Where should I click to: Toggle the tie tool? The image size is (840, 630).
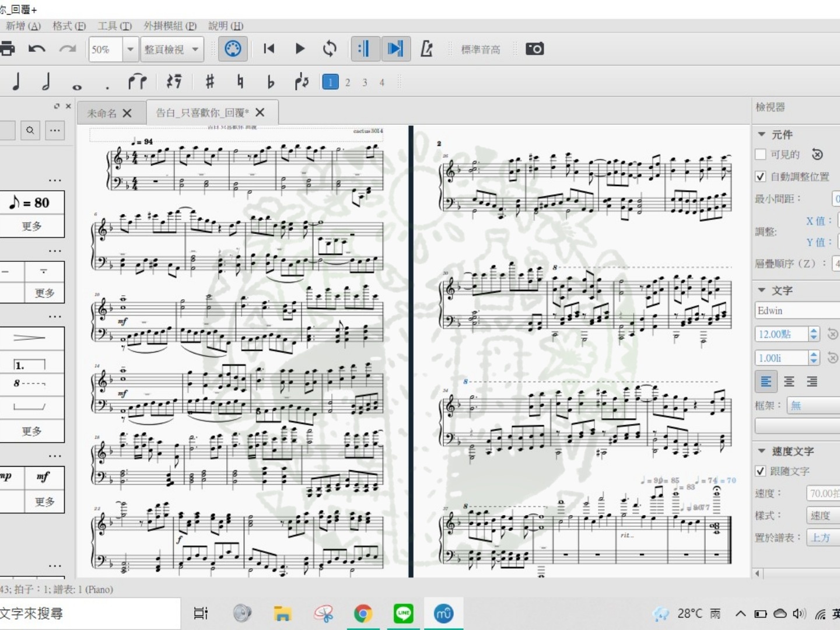click(137, 82)
